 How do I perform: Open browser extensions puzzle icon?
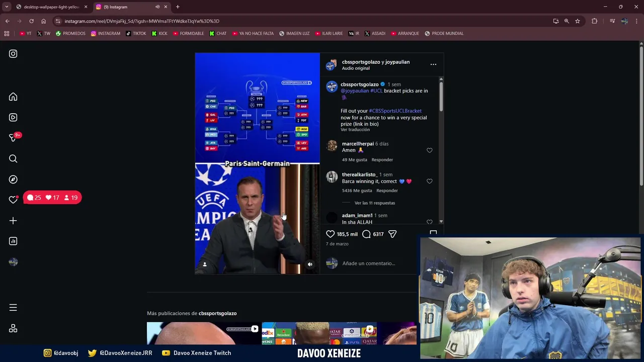tap(594, 21)
